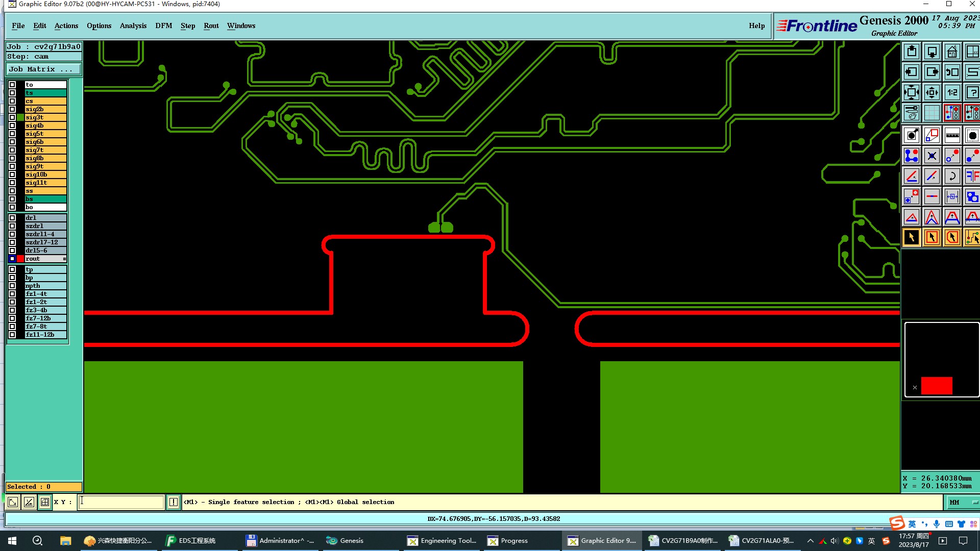Click the delete feature X icon
This screenshot has width=980, height=551.
[932, 156]
